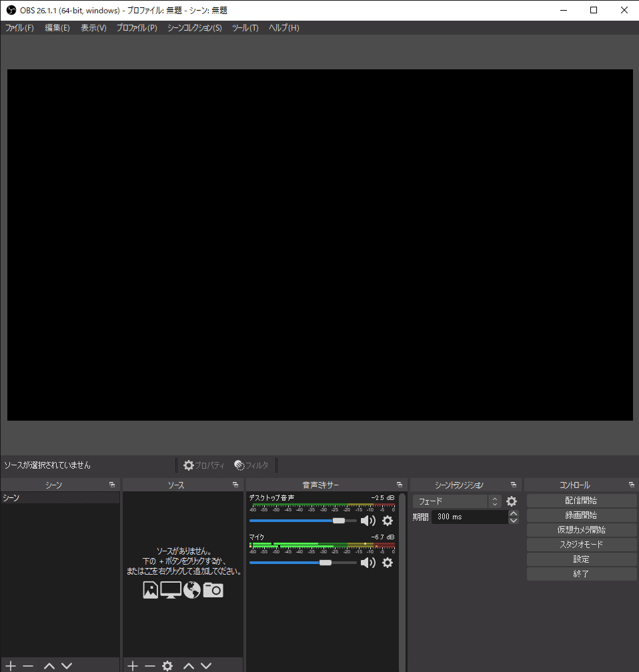Open mic settings gear in audio mixer
Viewport: 639px width, 672px height.
pos(388,563)
